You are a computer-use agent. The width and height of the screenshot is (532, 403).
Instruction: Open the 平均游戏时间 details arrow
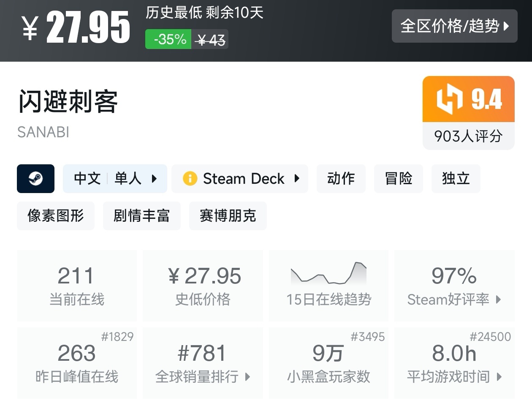(499, 376)
